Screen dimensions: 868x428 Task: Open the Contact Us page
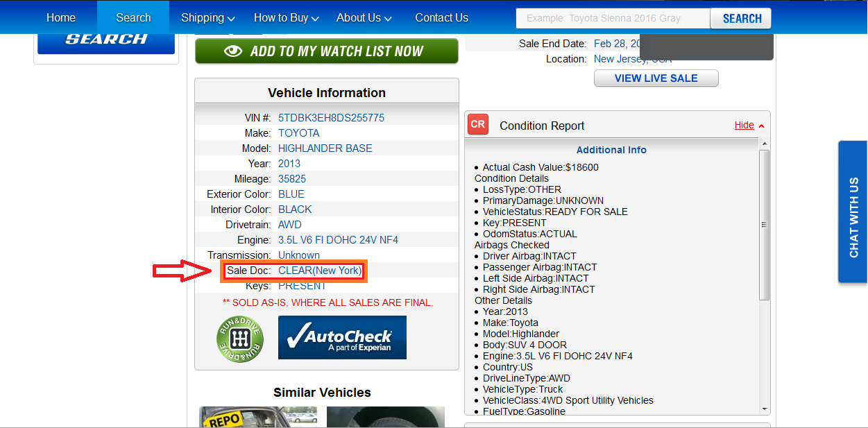click(441, 17)
